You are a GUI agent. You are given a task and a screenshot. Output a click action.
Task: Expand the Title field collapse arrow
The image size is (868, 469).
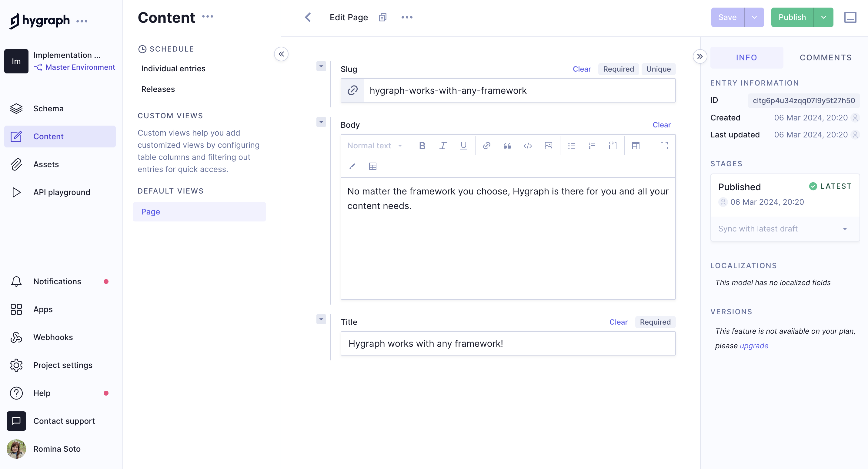click(321, 319)
